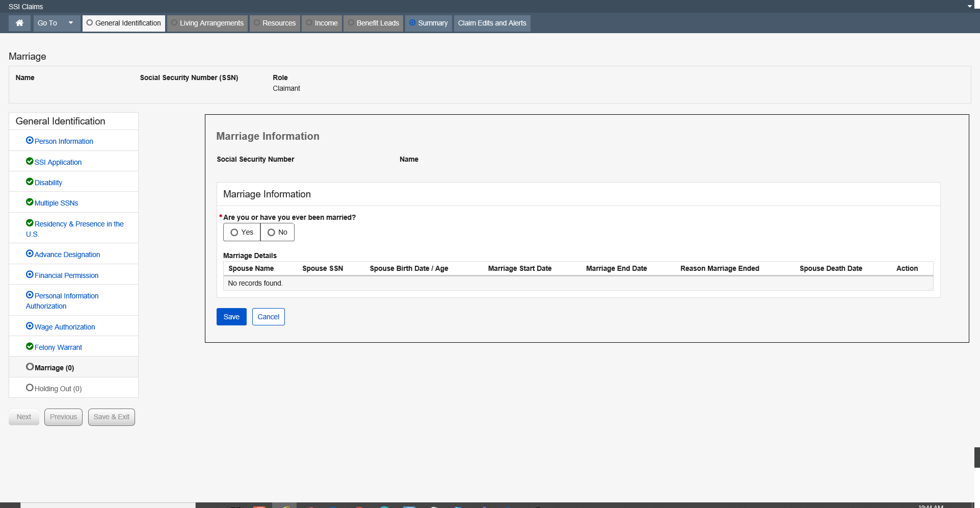The image size is (980, 508).
Task: Save the marriage information
Action: click(x=231, y=317)
